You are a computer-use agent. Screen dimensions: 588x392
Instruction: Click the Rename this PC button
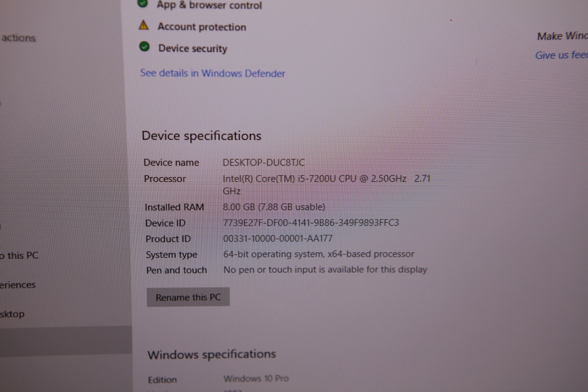(188, 297)
